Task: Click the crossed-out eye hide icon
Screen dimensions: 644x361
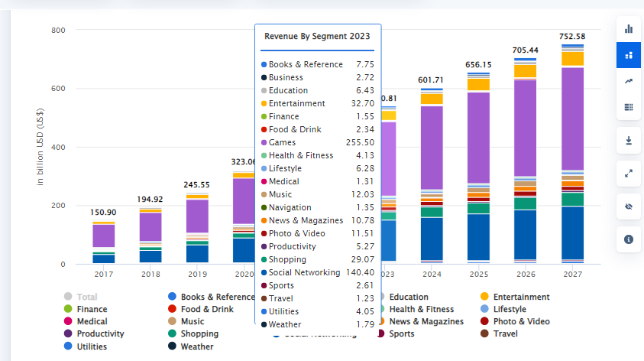Action: [629, 207]
